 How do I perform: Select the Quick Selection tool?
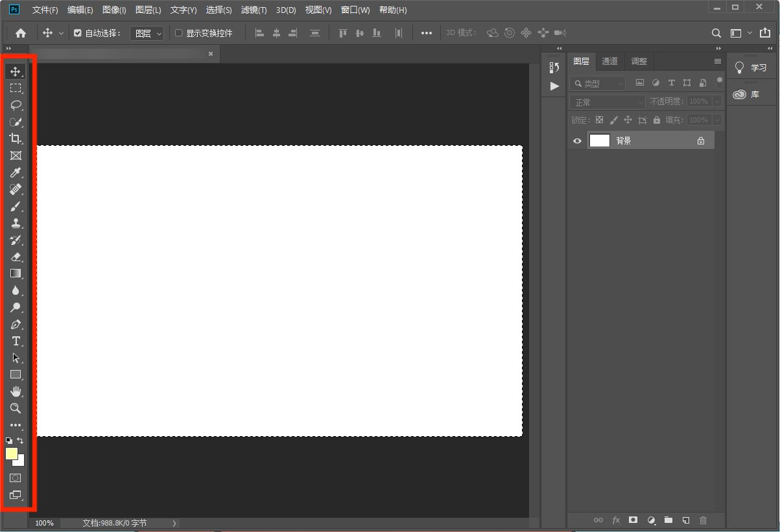[x=16, y=122]
